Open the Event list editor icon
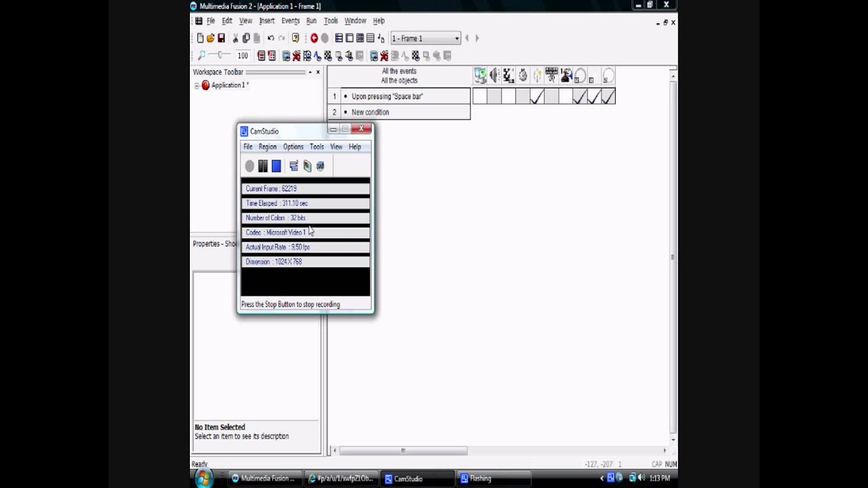 click(x=370, y=39)
